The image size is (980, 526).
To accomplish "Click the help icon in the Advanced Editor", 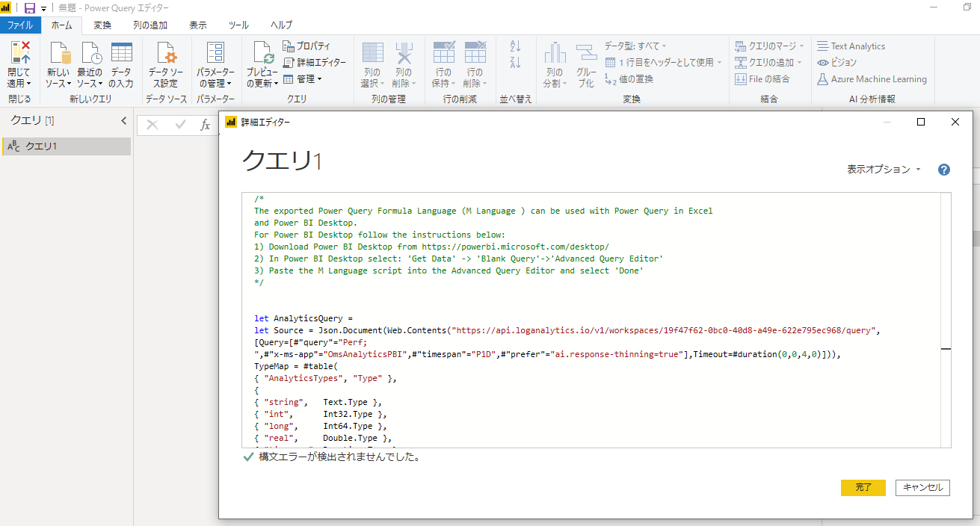I will tap(943, 170).
